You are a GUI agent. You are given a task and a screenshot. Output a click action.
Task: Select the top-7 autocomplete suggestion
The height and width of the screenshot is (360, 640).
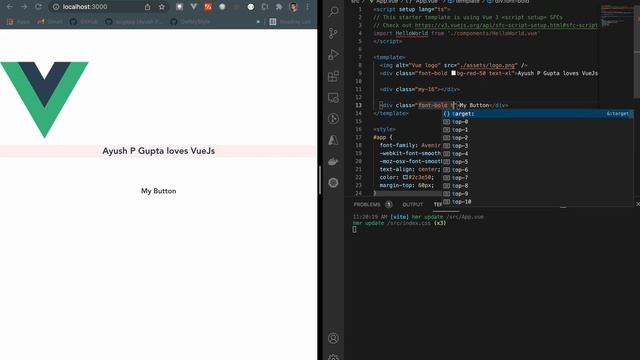(x=538, y=178)
